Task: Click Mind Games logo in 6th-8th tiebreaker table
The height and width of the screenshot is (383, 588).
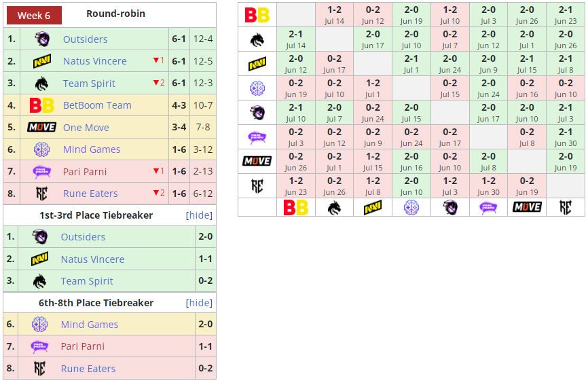Action: tap(39, 325)
